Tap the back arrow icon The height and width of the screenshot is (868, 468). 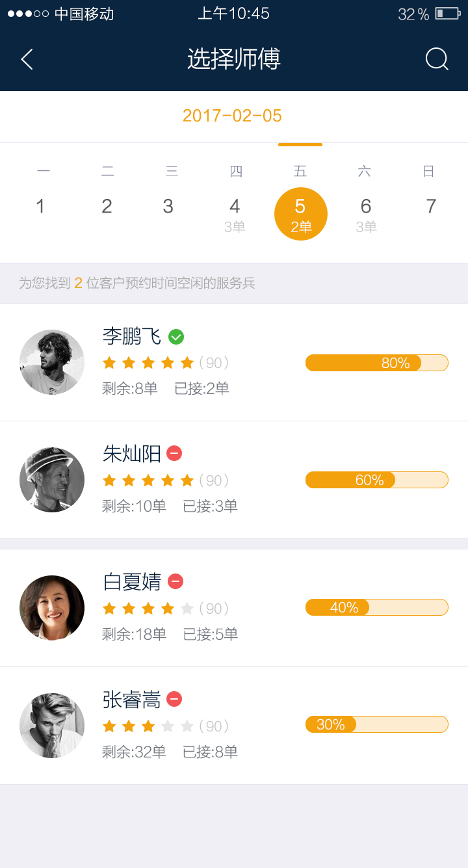27,59
